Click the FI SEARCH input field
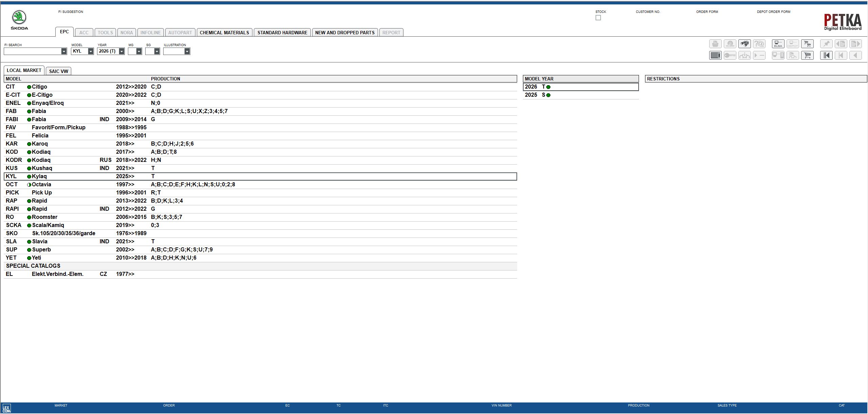 pos(33,51)
